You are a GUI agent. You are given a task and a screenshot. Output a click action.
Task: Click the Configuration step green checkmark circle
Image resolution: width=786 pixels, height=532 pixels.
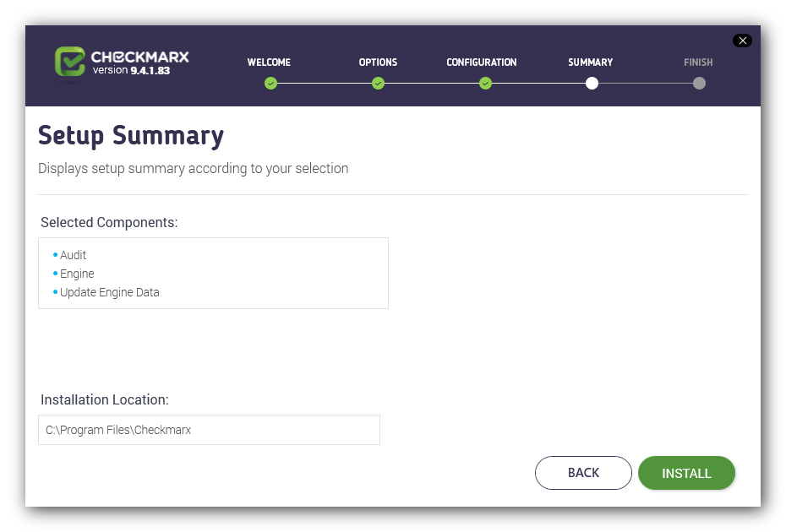click(x=485, y=83)
